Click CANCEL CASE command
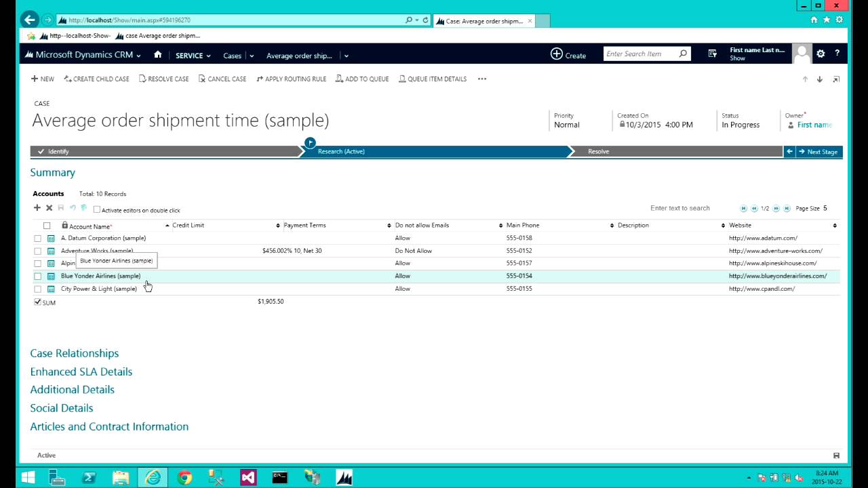The width and height of the screenshot is (868, 488). pyautogui.click(x=222, y=79)
